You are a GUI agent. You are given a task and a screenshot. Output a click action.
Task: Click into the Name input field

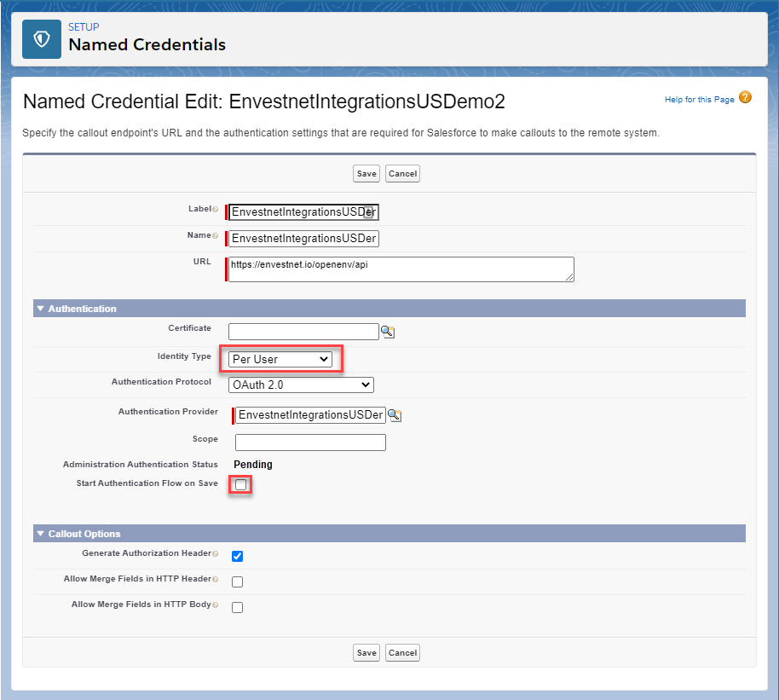click(303, 239)
